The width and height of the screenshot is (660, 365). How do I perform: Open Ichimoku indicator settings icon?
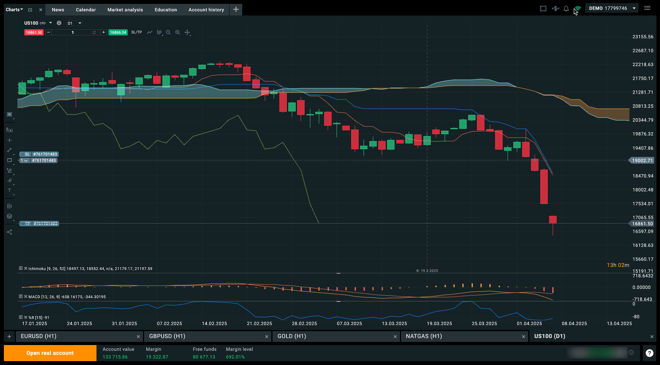21,268
